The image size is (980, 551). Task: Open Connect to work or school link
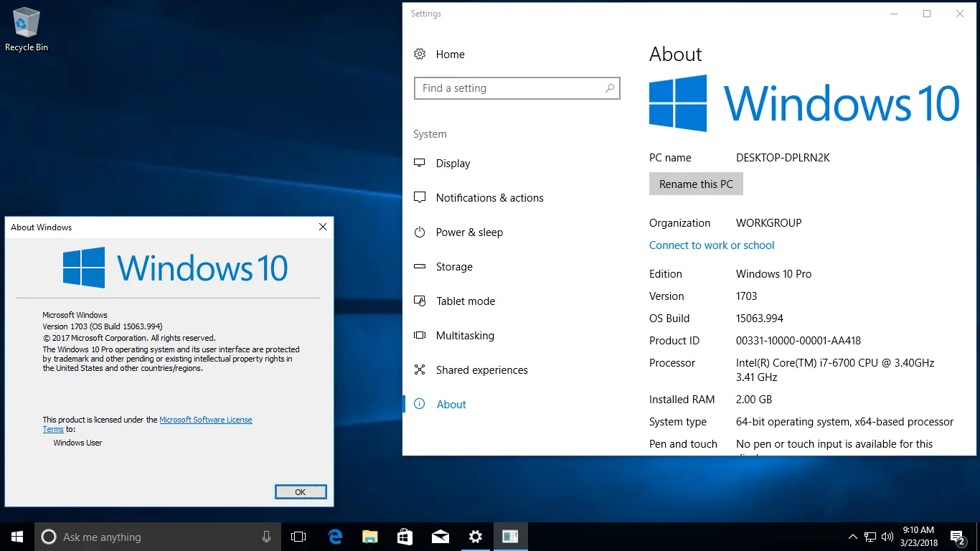[712, 245]
